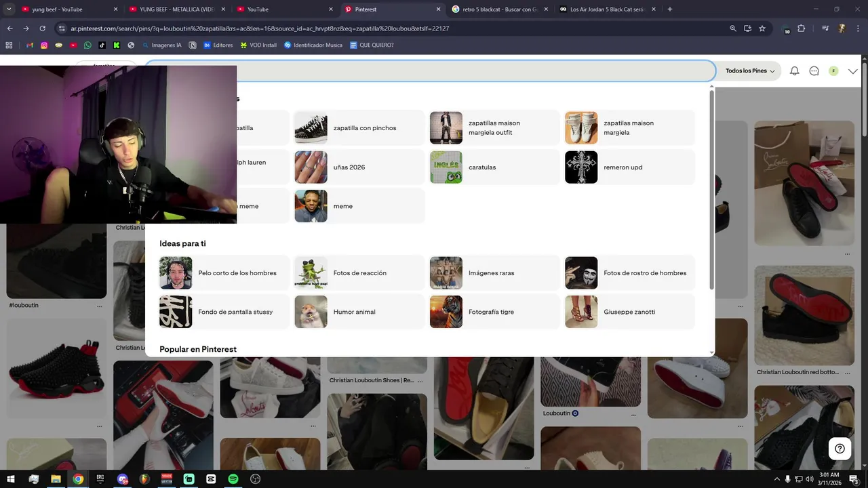Open the Gmail bookmark
The height and width of the screenshot is (488, 868).
(30, 45)
